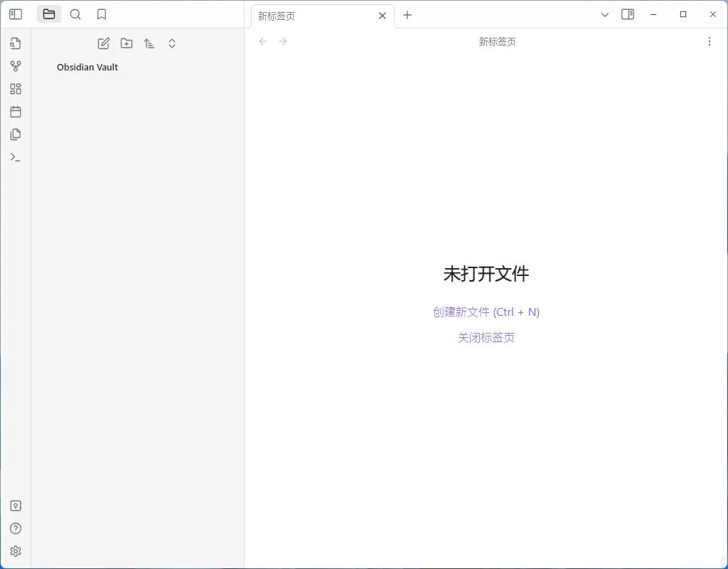Image resolution: width=728 pixels, height=569 pixels.
Task: Change the file sort order
Action: 149,43
